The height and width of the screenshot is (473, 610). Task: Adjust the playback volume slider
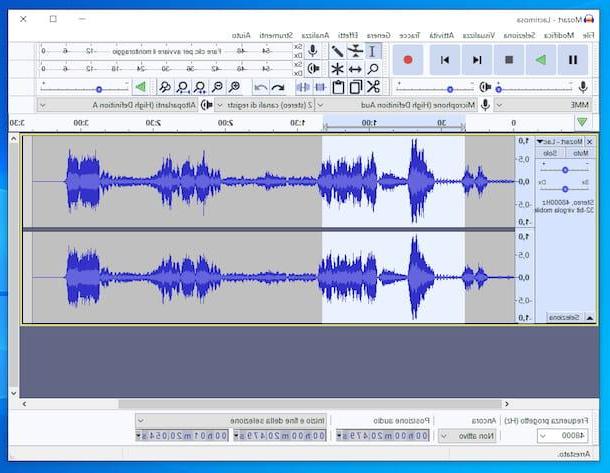[x=434, y=89]
